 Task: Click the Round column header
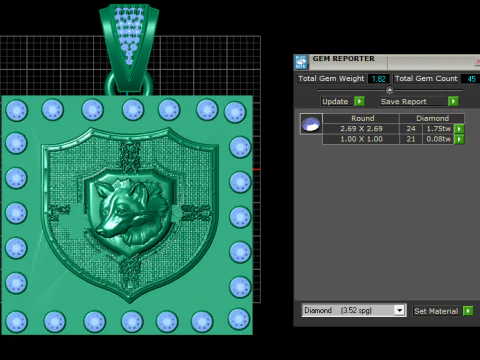pyautogui.click(x=361, y=118)
